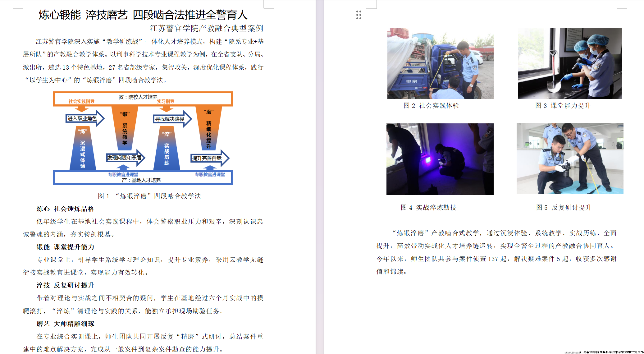Screen dimensions: 644x354
Task: Click the caption "图 1 炼锻淬磨四段啮合教学法"
Action: pyautogui.click(x=149, y=196)
